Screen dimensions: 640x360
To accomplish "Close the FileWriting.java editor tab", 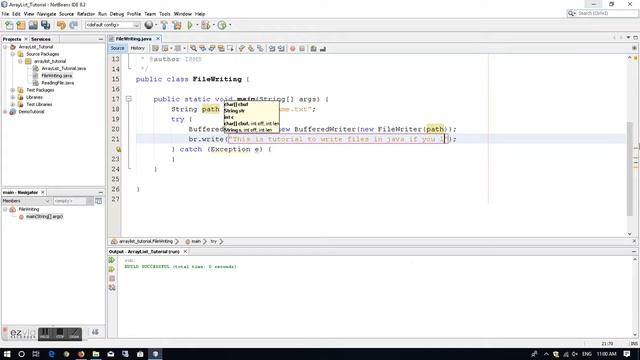I will click(158, 39).
